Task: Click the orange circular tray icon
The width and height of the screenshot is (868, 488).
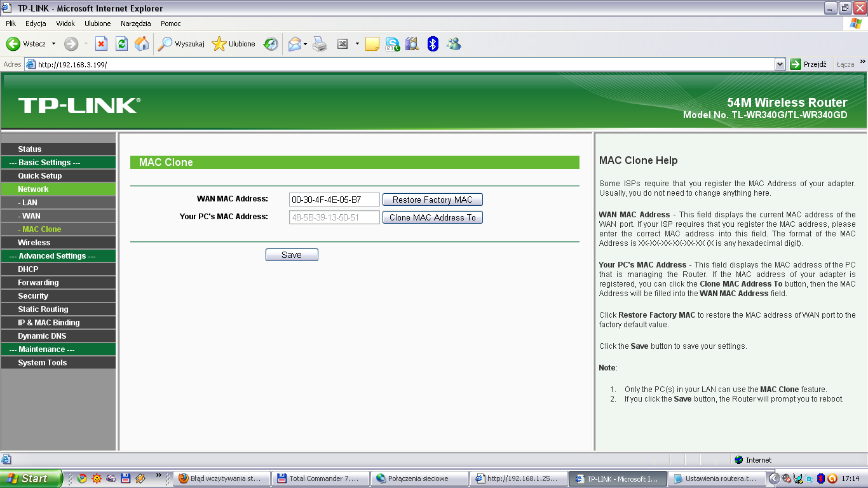Action: click(832, 478)
